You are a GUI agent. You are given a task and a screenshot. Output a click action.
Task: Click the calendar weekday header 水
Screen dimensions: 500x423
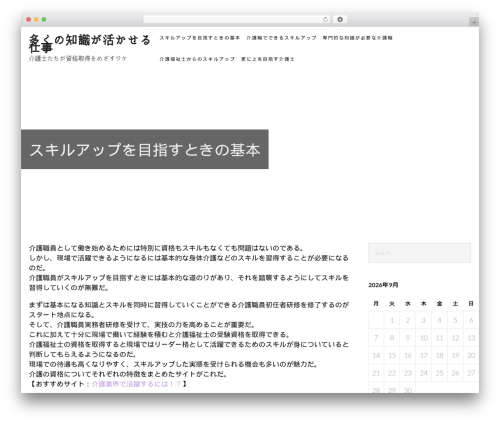point(408,304)
